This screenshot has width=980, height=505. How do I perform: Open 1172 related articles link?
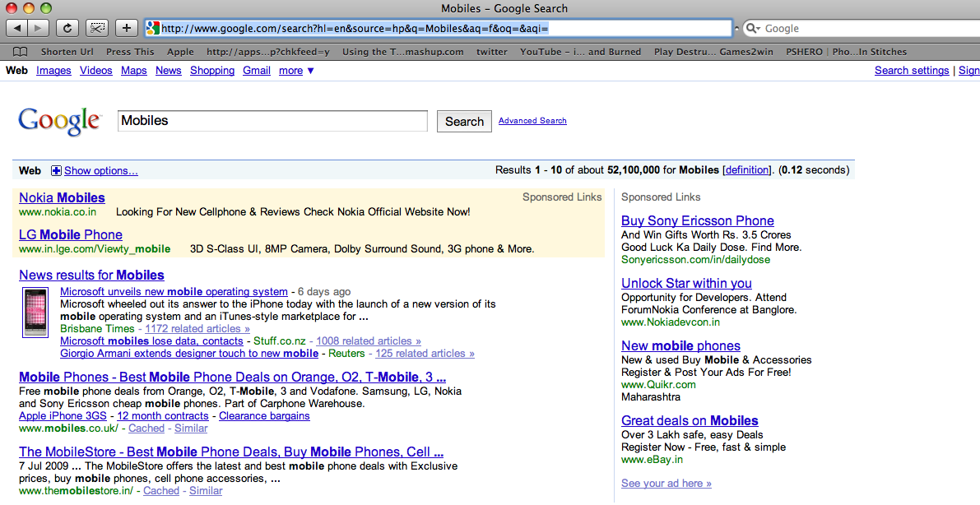coord(197,329)
